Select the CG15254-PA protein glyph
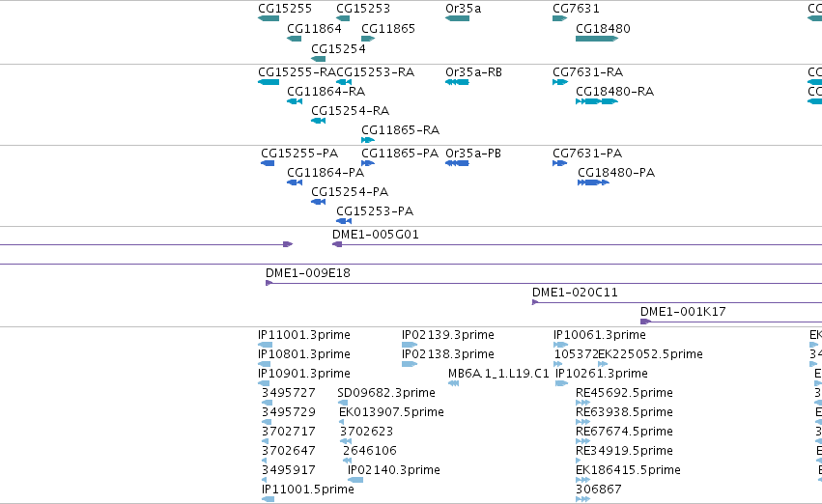 click(318, 202)
